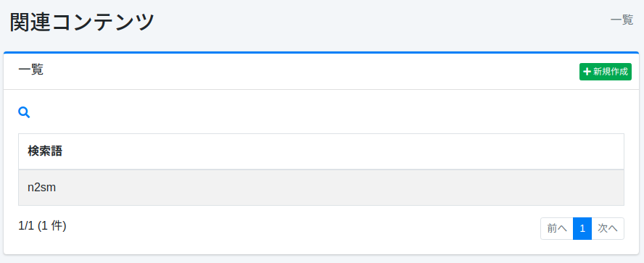Open the n2sm table row
This screenshot has height=263, width=644.
(x=321, y=188)
